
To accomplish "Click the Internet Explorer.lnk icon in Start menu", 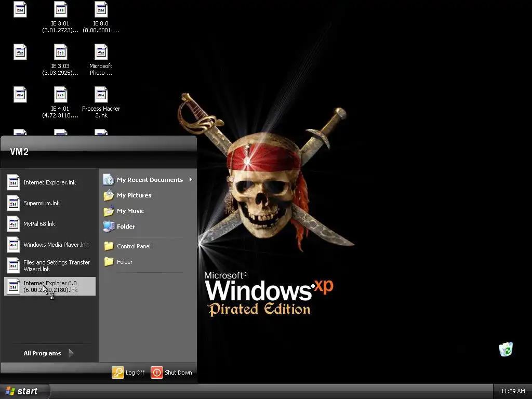I will click(14, 182).
